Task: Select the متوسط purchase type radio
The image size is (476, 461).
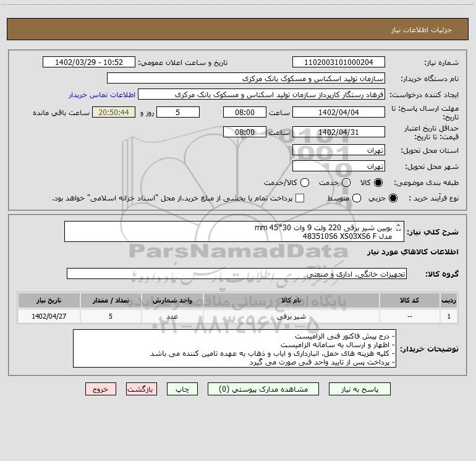Action: coord(357,198)
